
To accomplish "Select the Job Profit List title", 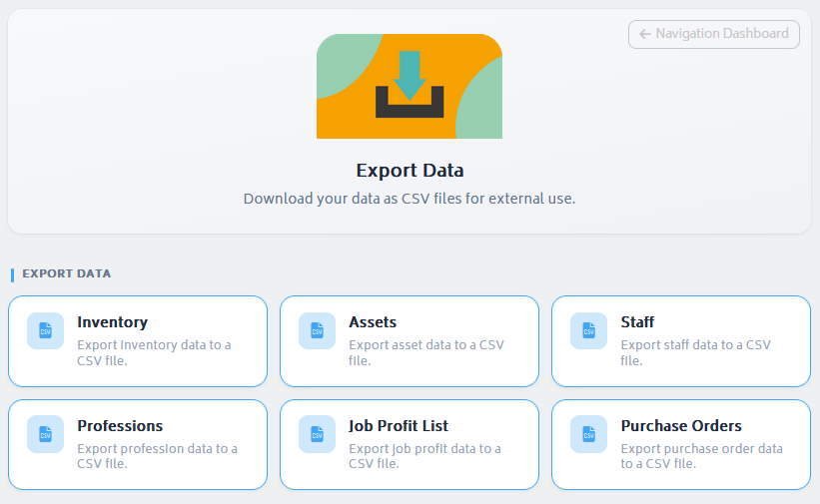I will coord(399,426).
